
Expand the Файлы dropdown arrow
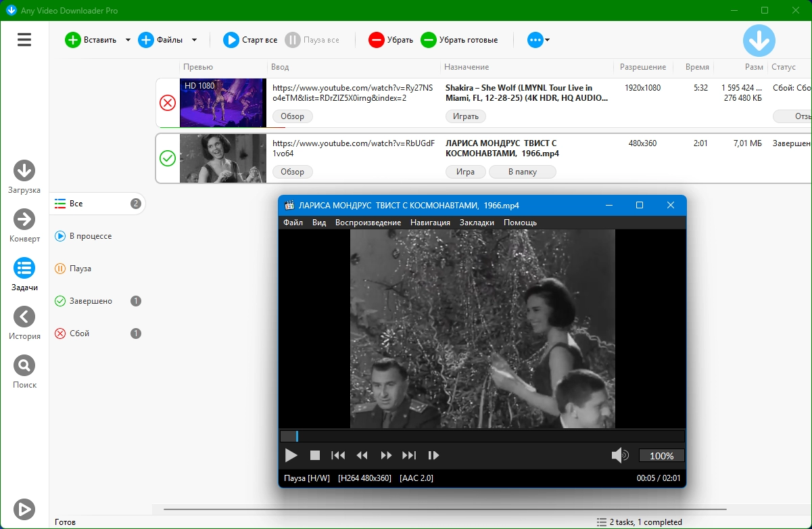195,40
